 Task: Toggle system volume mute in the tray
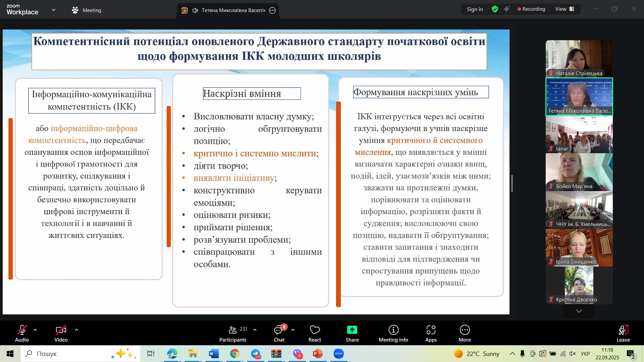click(573, 354)
